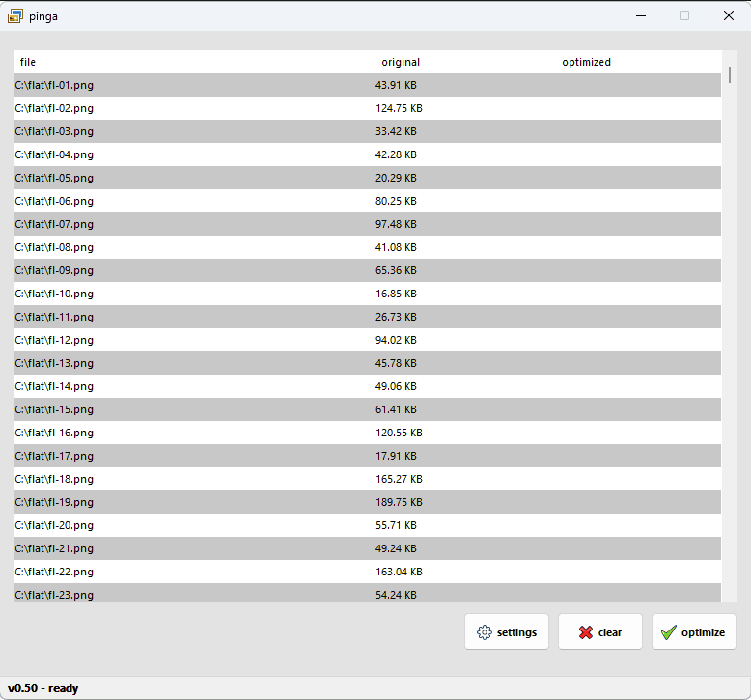Select row C:\flat\fl-09.png
Viewport: 751px width, 700px height.
368,270
